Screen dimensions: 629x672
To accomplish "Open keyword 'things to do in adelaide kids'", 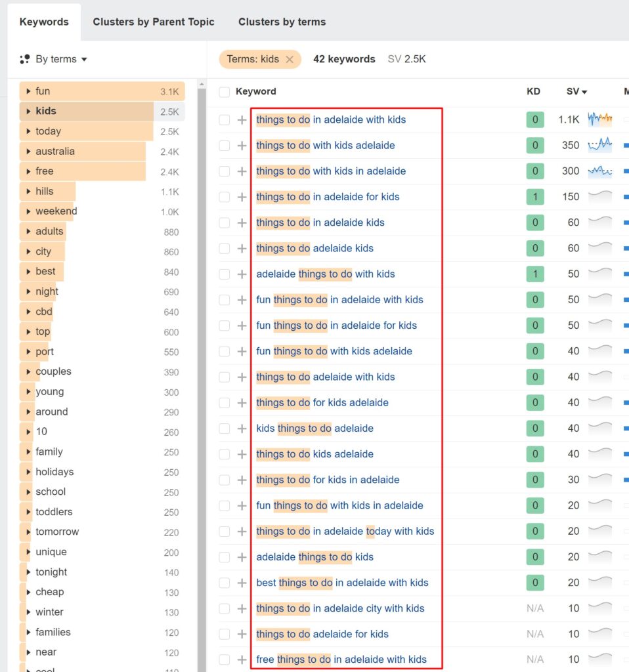I will click(320, 222).
